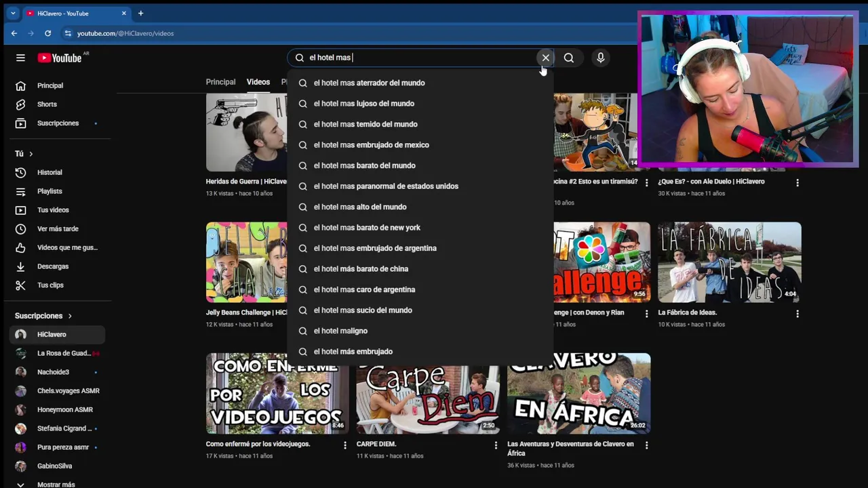Open CARPE DIEM video thumbnail
The width and height of the screenshot is (868, 488).
click(428, 399)
